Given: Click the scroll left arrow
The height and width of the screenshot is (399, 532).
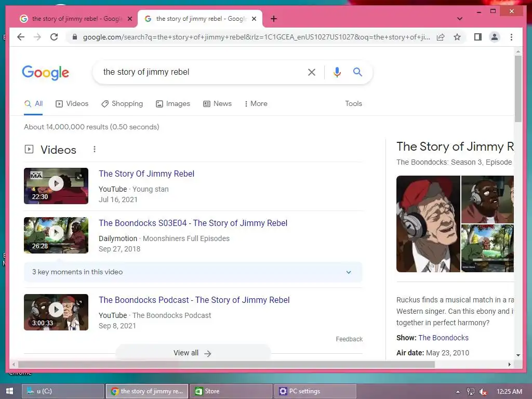Looking at the screenshot, I should pyautogui.click(x=14, y=364).
